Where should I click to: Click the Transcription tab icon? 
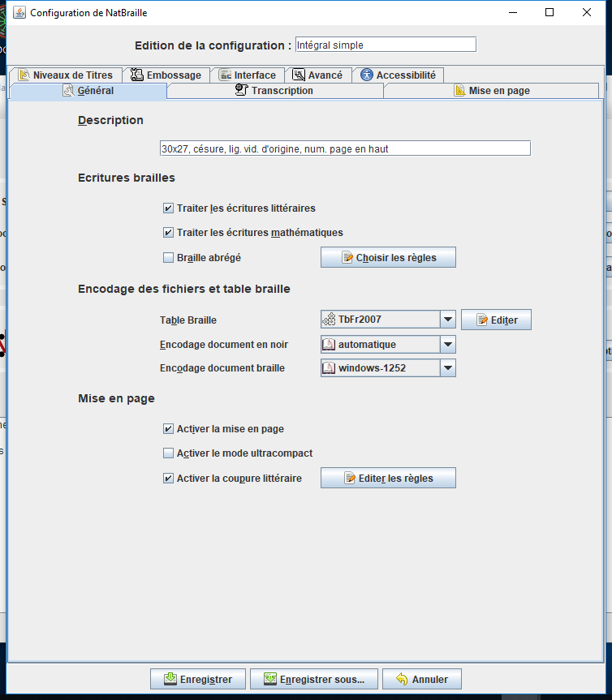(241, 90)
